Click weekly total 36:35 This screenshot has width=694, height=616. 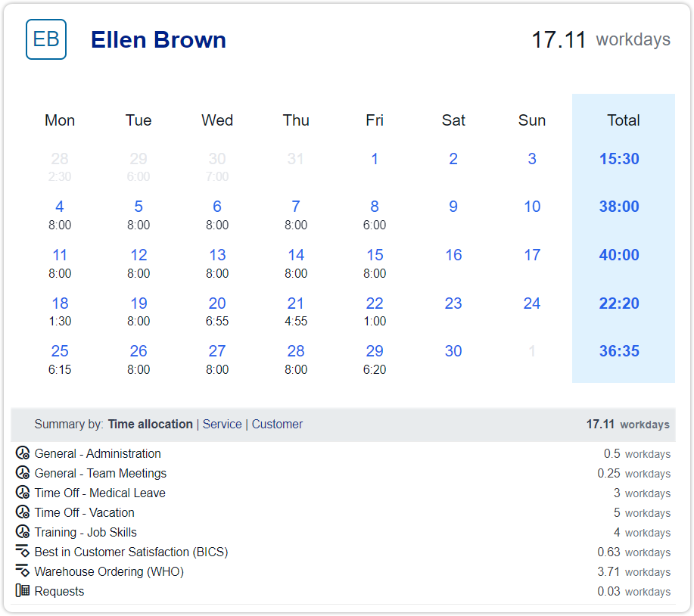point(619,351)
